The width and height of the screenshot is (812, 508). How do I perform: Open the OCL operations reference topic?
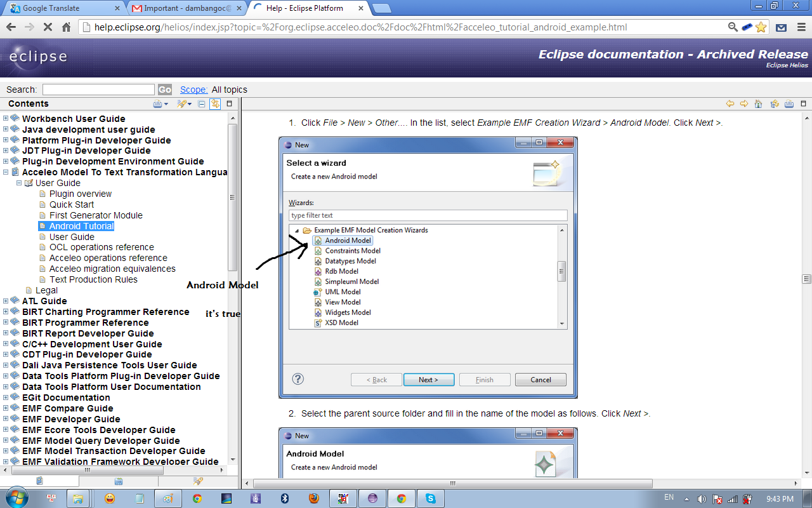(101, 247)
